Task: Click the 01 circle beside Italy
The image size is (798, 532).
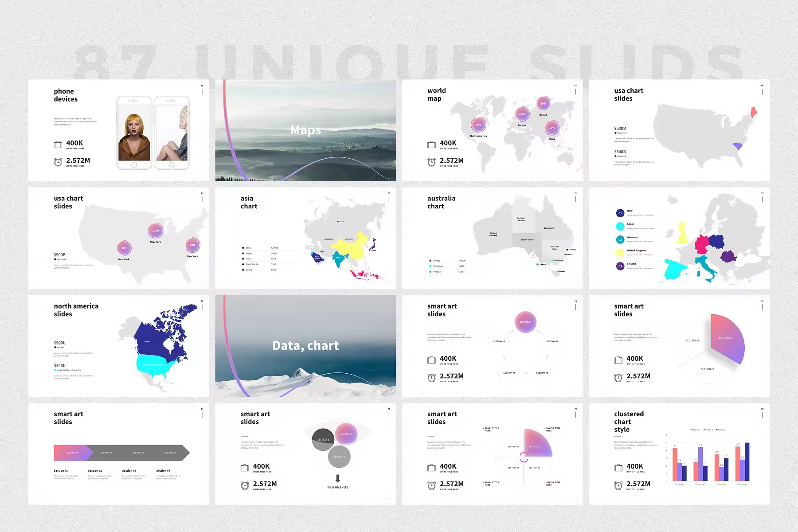Action: (620, 213)
